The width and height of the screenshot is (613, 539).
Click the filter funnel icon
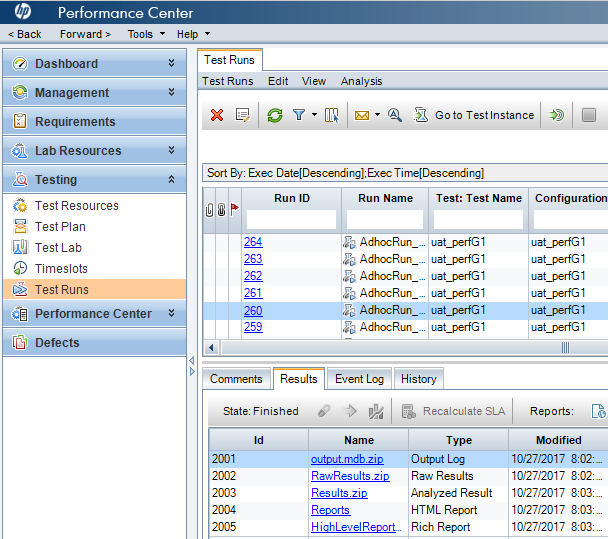coord(299,115)
